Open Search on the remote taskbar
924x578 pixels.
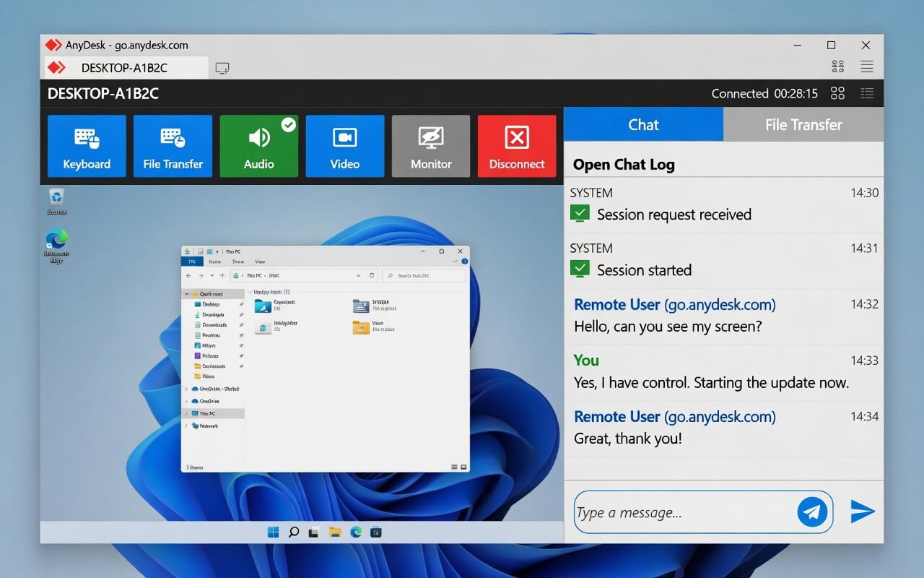293,532
